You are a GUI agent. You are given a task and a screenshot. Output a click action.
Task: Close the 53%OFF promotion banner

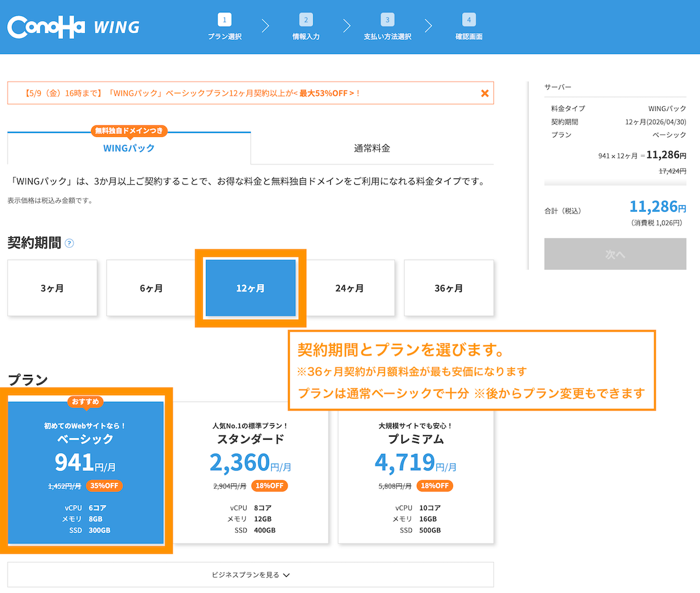[485, 93]
